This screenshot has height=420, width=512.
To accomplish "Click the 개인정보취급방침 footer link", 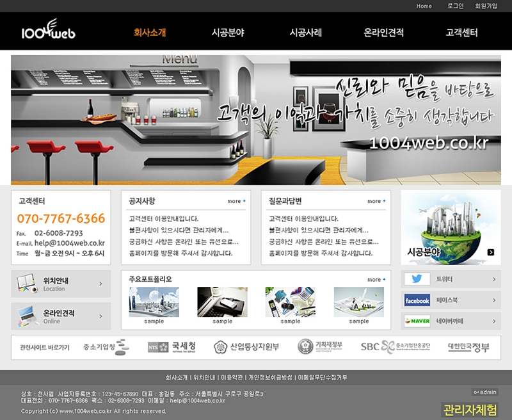I will coord(269,378).
